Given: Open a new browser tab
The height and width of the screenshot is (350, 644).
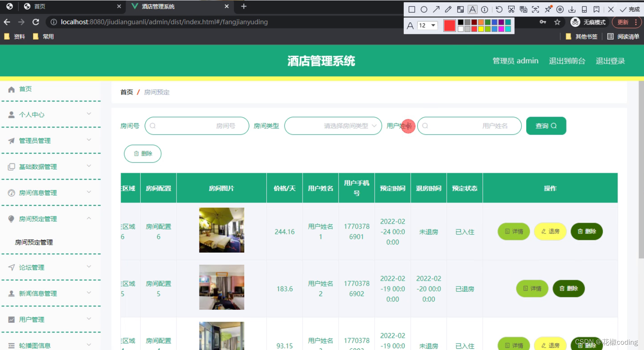Looking at the screenshot, I should [x=244, y=6].
